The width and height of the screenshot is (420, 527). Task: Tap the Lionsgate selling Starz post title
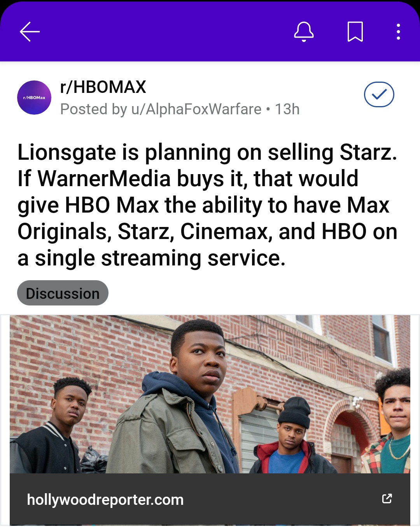pos(208,205)
